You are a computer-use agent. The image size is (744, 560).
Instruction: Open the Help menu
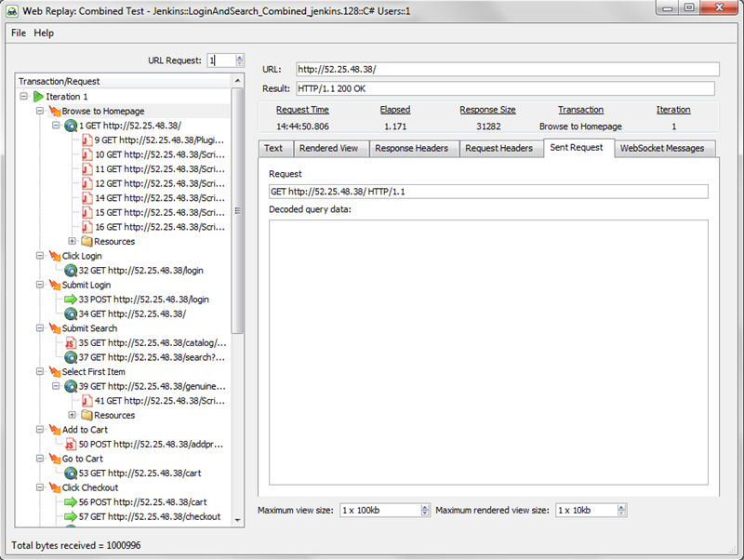tap(44, 33)
